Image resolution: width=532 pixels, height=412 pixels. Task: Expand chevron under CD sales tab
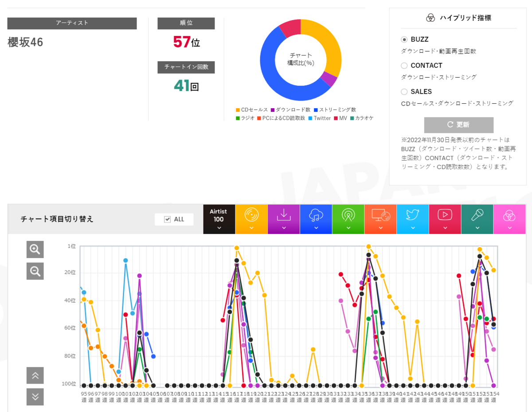coord(251,228)
